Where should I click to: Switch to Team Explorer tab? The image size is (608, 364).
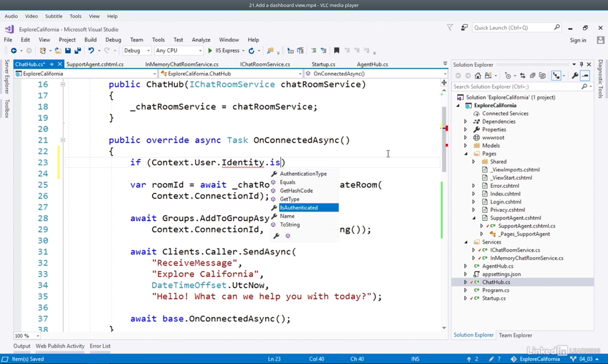pos(516,335)
